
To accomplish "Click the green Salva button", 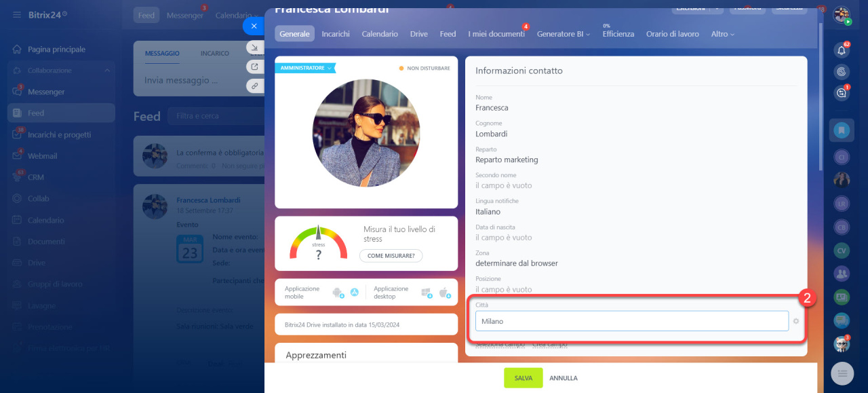I will (x=523, y=378).
